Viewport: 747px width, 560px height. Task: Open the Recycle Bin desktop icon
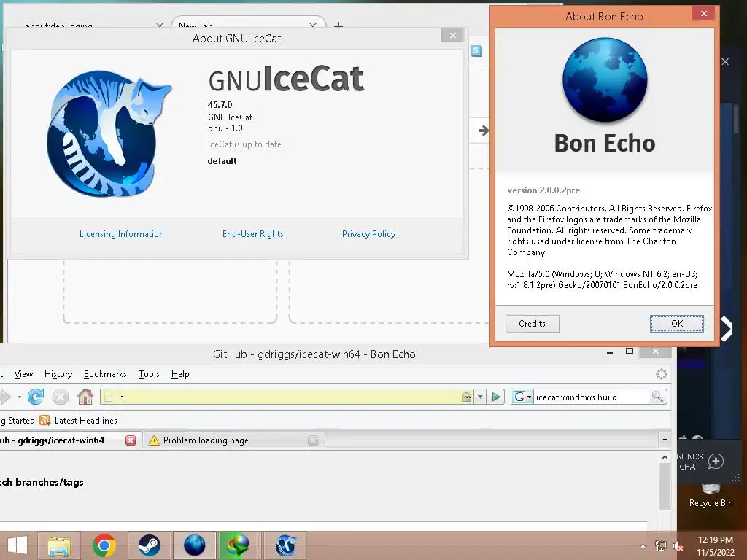click(x=711, y=495)
